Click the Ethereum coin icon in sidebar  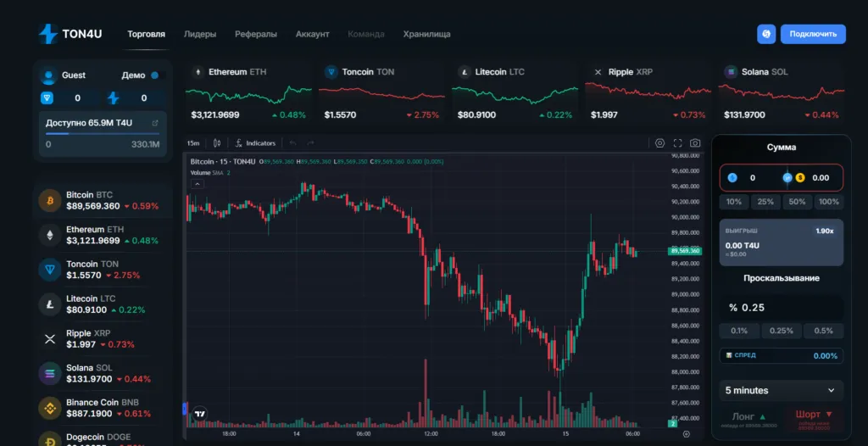50,235
